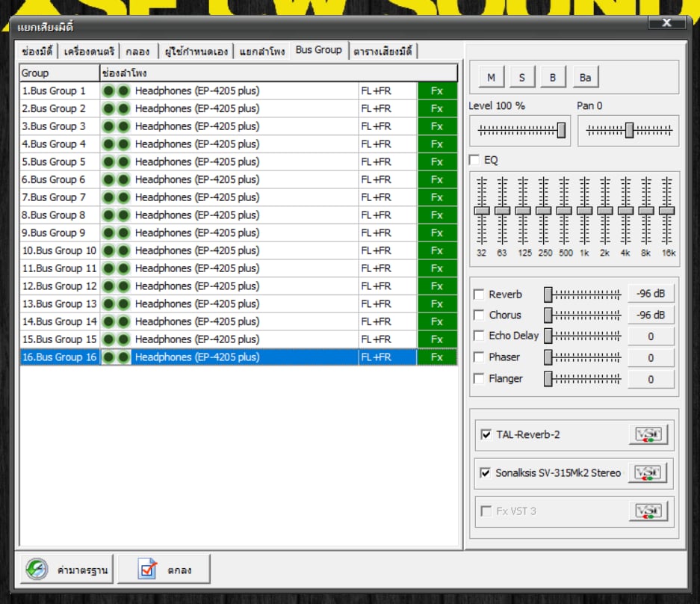
Task: Open VST settings for Sonalksis SV-315Mk2 Stereo
Action: click(x=647, y=473)
